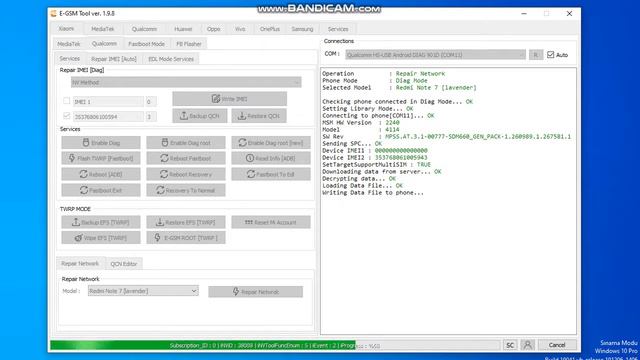Click Enable Diag root [new] button
Screen dimensions: 640x360
tap(271, 143)
